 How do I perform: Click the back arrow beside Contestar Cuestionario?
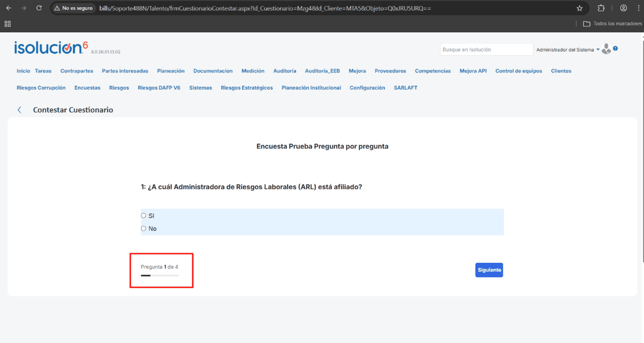pos(20,110)
